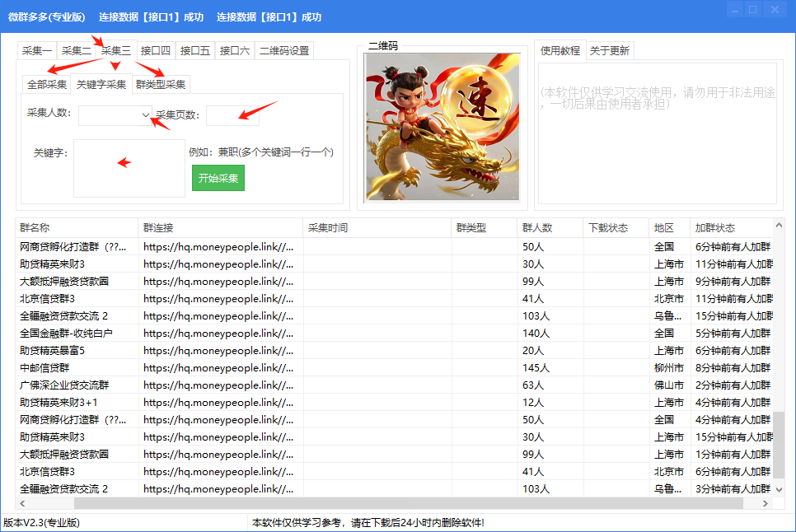Open the 采集二 tab
Viewport: 796px width, 532px height.
pos(76,51)
